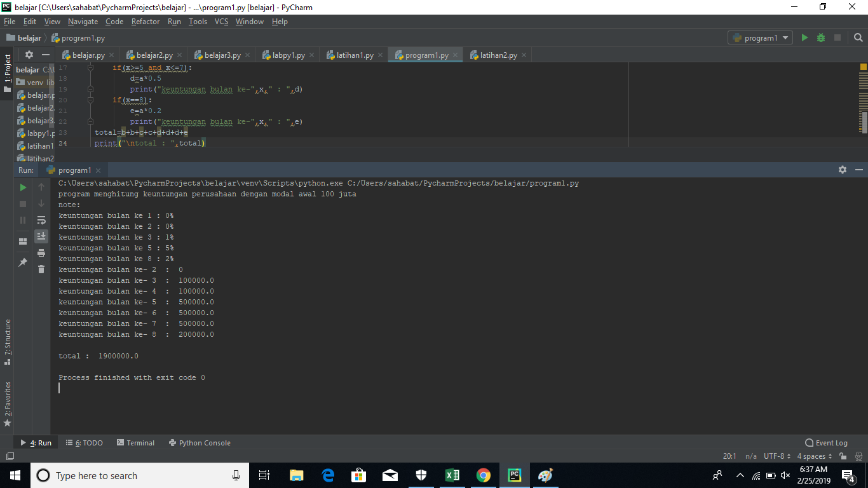Rerun the program1 script
Viewport: 868px width, 488px height.
pyautogui.click(x=22, y=187)
